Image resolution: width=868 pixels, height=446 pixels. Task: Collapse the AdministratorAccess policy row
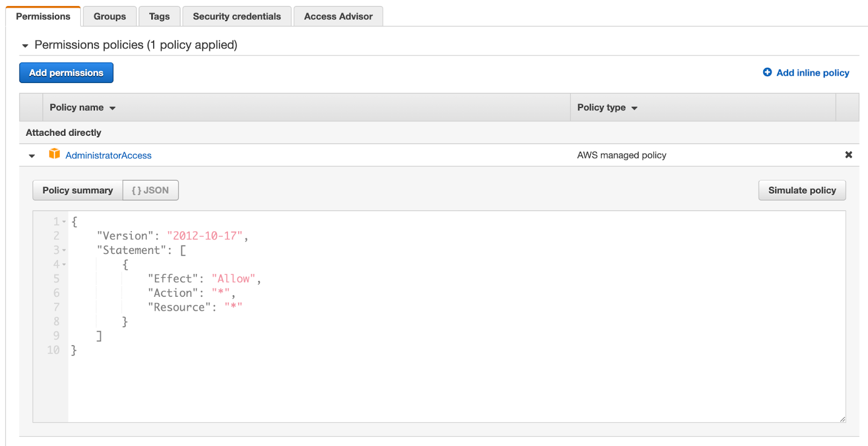32,156
